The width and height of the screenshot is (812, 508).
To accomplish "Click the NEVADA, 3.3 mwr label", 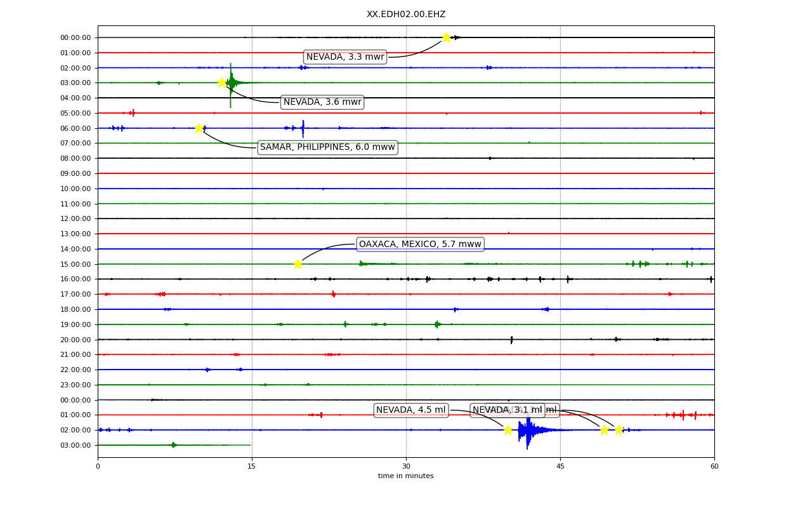I will tap(345, 57).
